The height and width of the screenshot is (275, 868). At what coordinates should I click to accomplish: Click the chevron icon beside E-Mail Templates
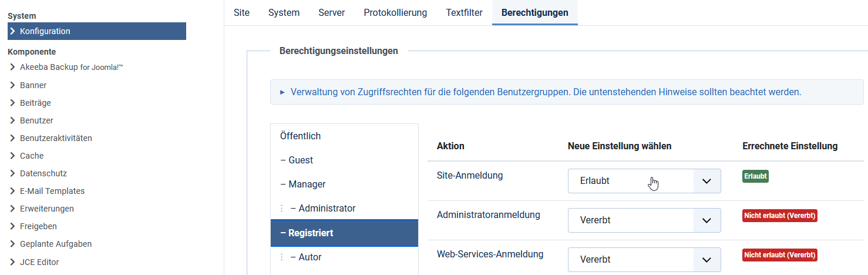point(12,191)
